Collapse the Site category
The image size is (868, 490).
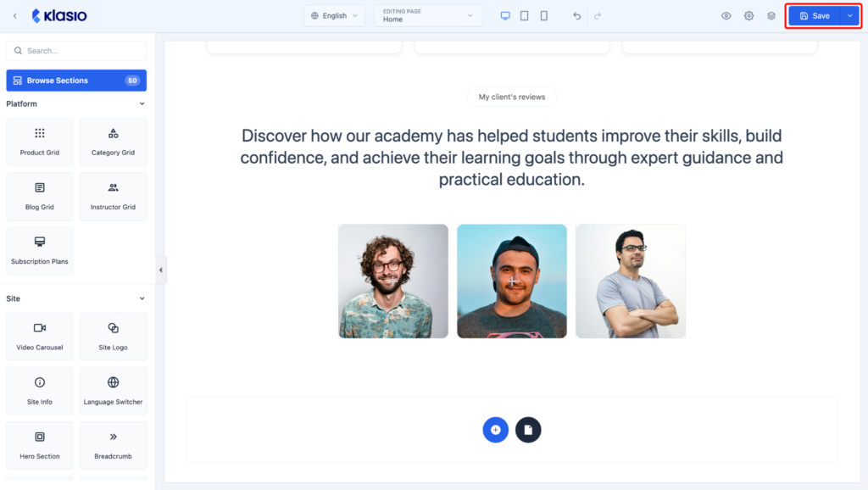(x=142, y=298)
